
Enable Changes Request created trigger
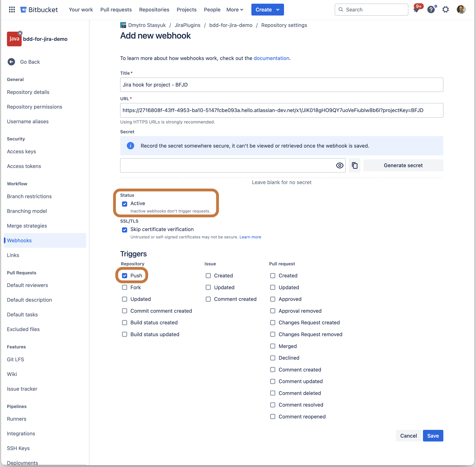point(273,322)
